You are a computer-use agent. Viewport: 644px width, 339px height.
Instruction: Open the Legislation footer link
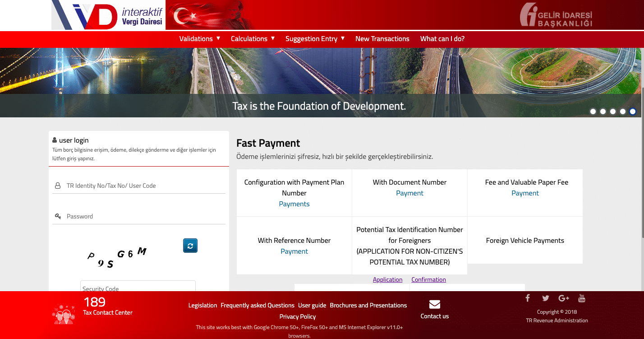[202, 306]
